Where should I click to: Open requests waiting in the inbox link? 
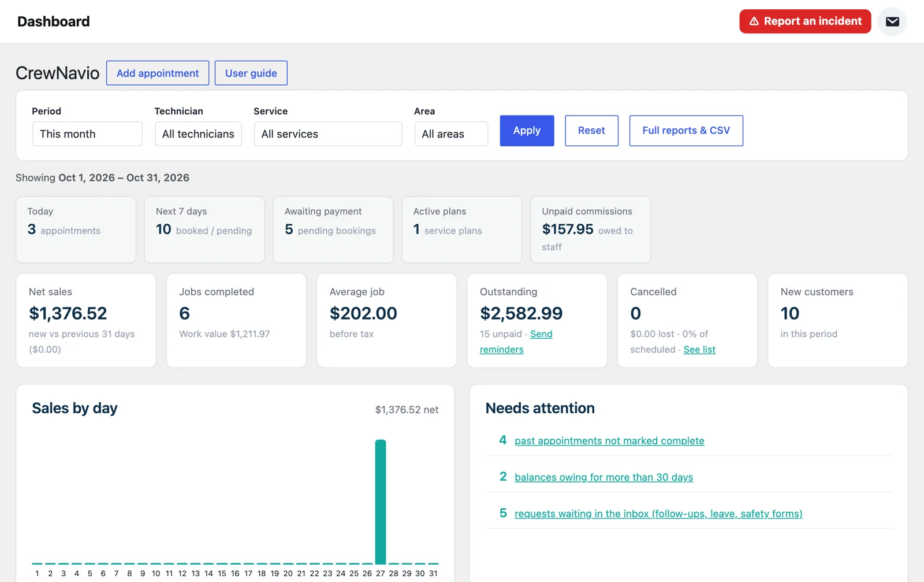click(658, 513)
